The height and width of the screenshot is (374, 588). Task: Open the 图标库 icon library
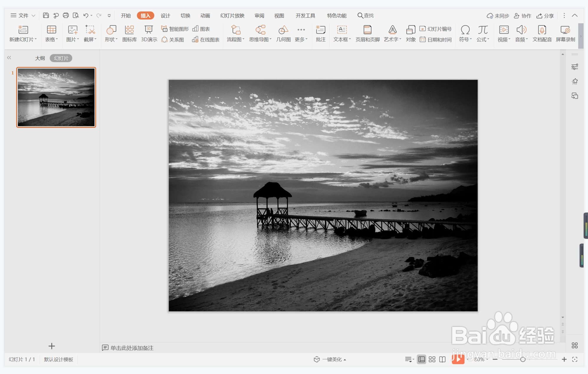(x=129, y=33)
